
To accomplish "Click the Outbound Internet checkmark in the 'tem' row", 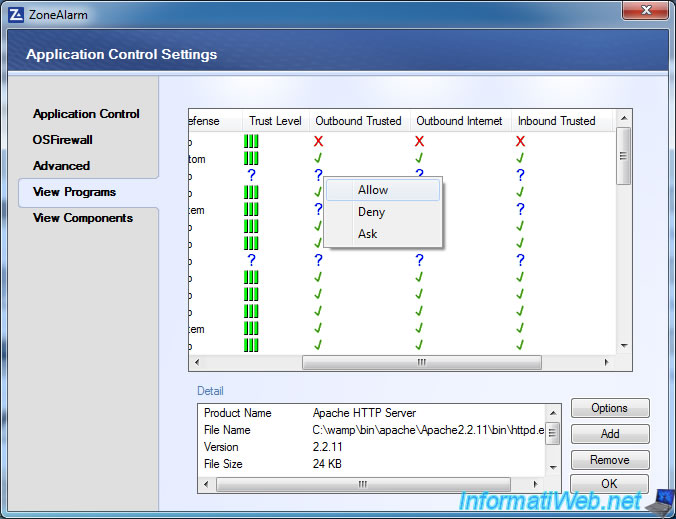I will point(419,328).
